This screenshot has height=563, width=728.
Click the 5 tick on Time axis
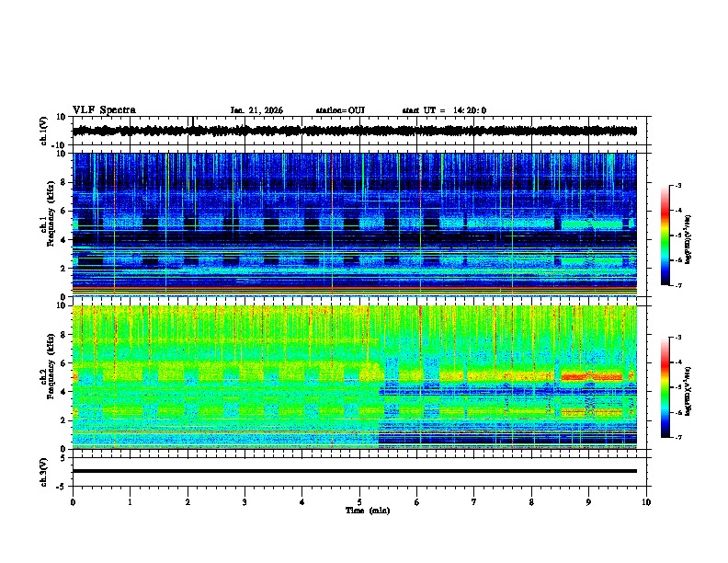click(359, 502)
